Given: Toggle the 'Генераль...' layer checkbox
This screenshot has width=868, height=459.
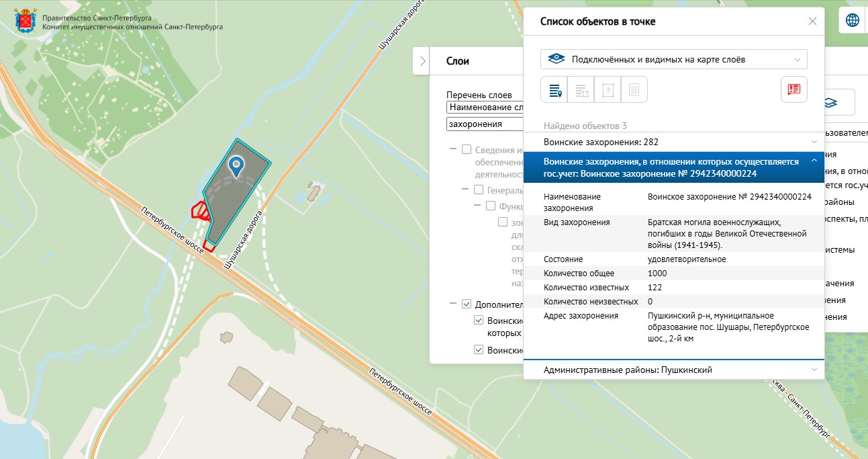Looking at the screenshot, I should (x=479, y=190).
